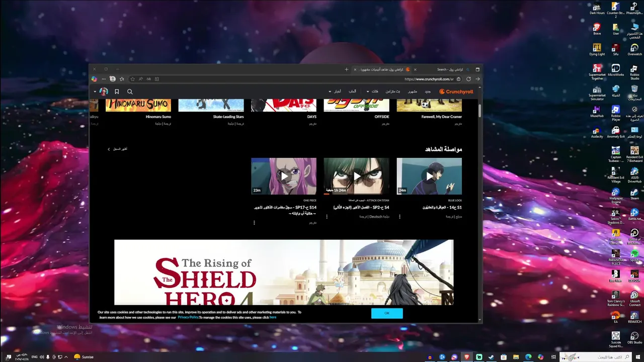Open the Skate-Leading Stars title
The image size is (644, 362).
[228, 117]
